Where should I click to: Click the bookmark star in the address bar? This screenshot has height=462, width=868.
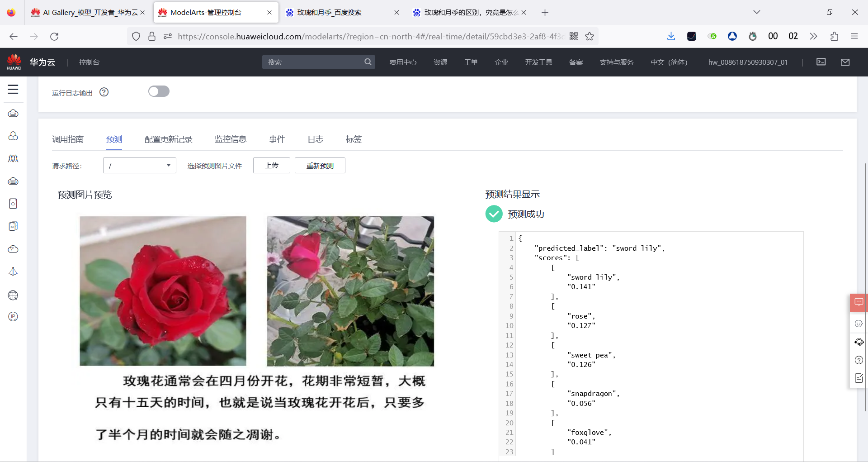click(590, 36)
